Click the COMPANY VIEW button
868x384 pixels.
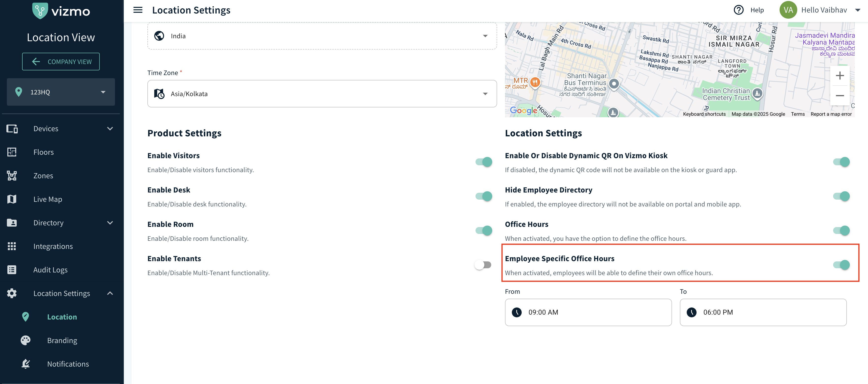point(61,62)
